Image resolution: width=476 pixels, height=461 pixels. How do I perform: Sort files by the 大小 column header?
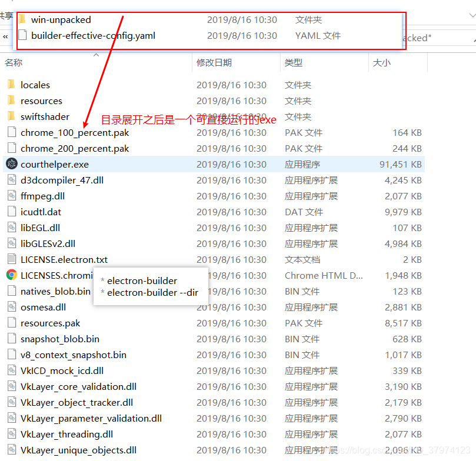click(x=382, y=62)
